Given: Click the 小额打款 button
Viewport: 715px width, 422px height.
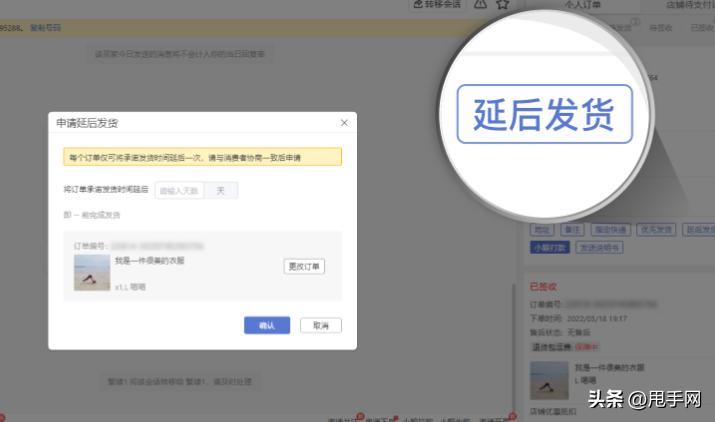Looking at the screenshot, I should click(549, 247).
